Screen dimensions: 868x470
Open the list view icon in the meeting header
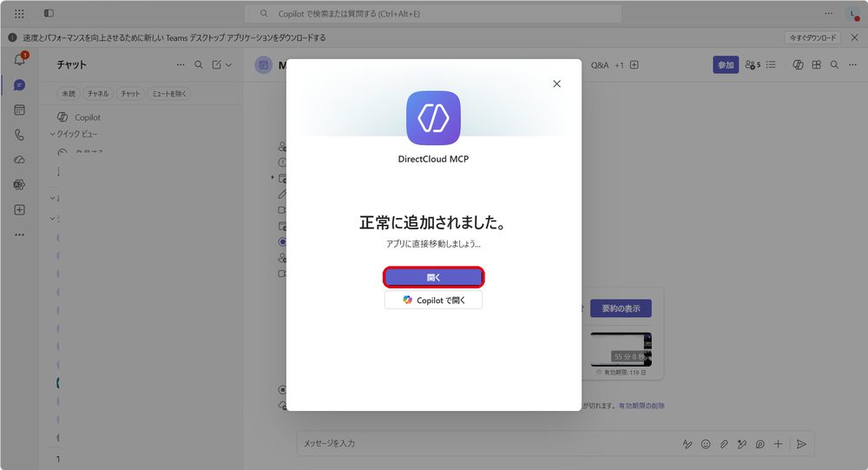[x=771, y=65]
